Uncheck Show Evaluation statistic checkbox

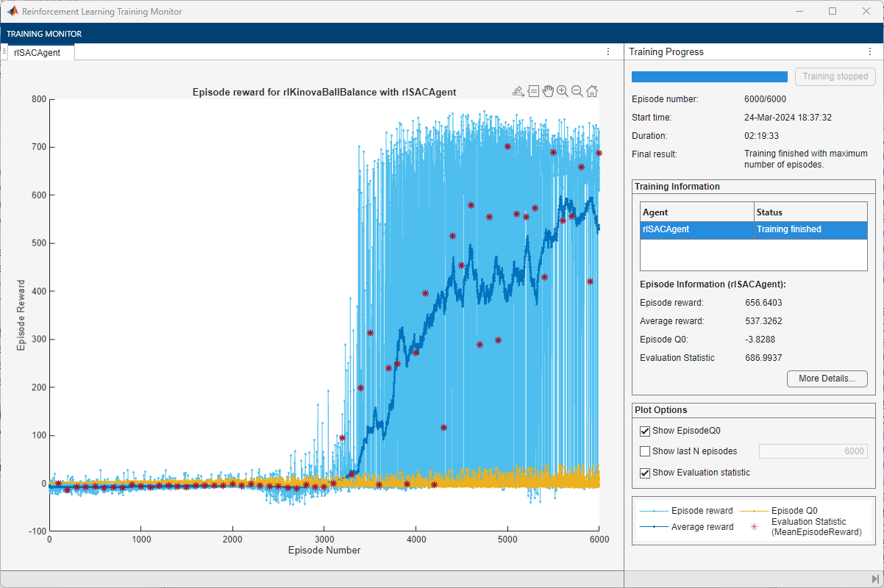(645, 473)
